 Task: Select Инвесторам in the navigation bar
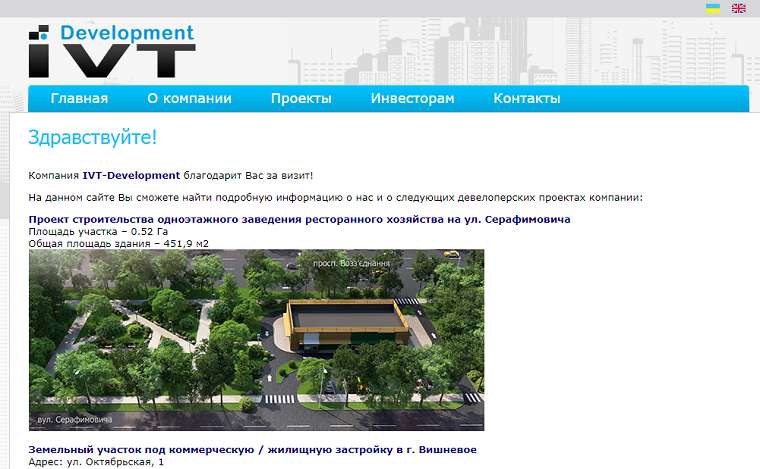[x=412, y=99]
